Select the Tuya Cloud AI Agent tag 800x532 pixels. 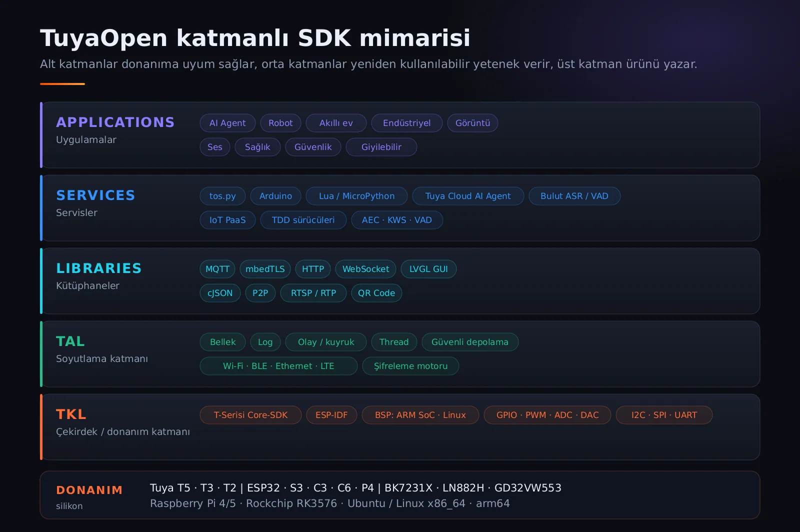coord(468,196)
